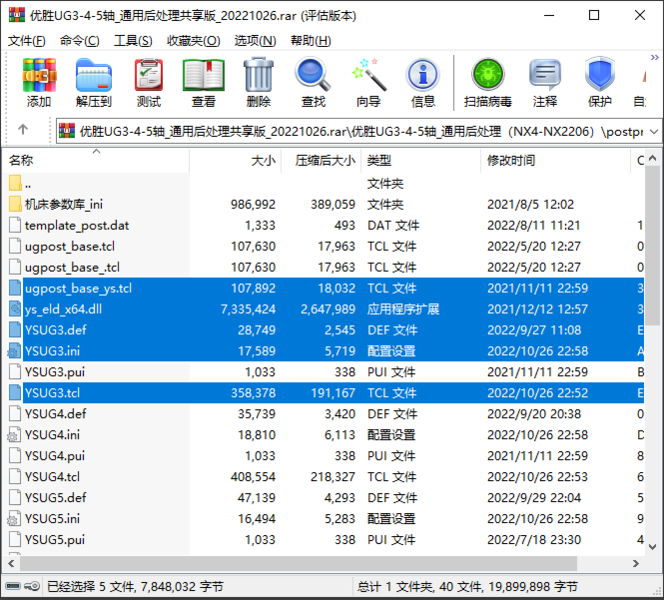Click the WinRAR icon in title bar
This screenshot has height=600, width=664.
17,15
